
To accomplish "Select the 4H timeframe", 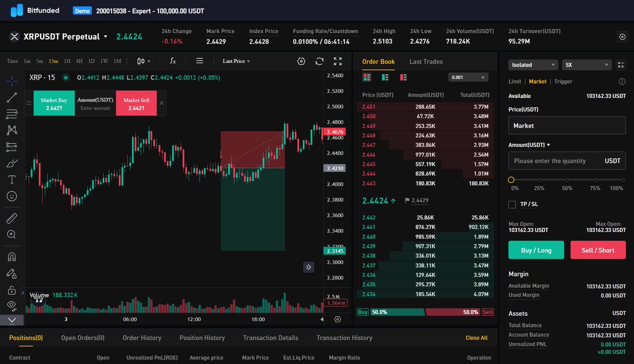I will tap(79, 61).
